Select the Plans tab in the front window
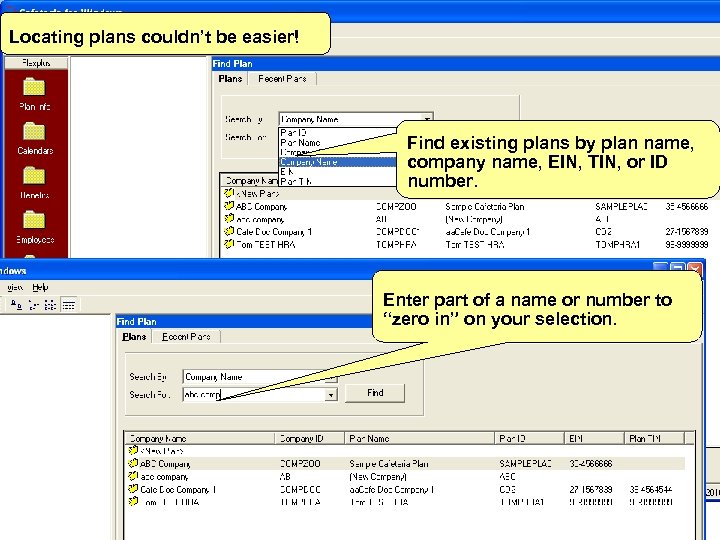Viewport: 720px width, 540px height. tap(134, 337)
